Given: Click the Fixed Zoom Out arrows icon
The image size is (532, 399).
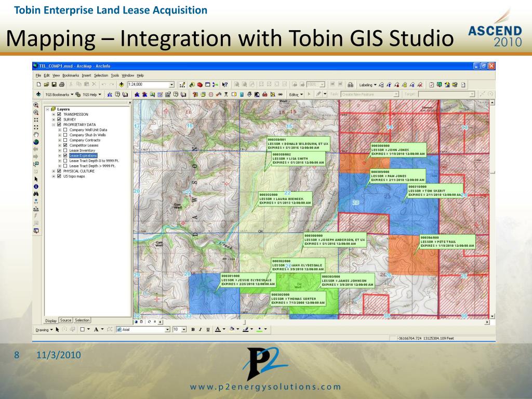Looking at the screenshot, I should (36, 127).
